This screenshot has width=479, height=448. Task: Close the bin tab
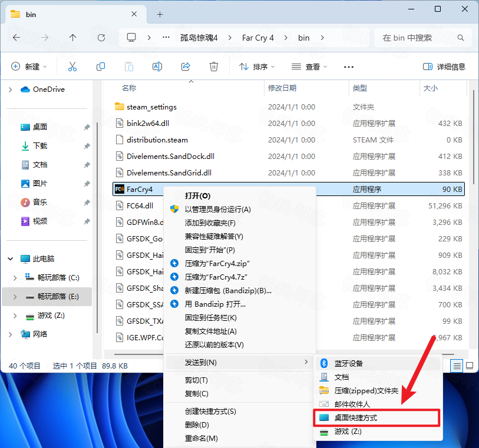point(134,14)
